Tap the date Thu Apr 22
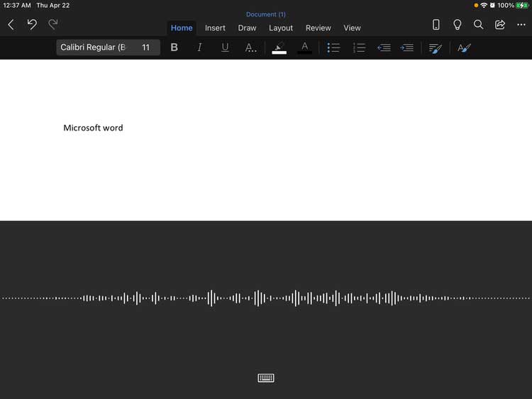The image size is (532, 399). click(53, 6)
